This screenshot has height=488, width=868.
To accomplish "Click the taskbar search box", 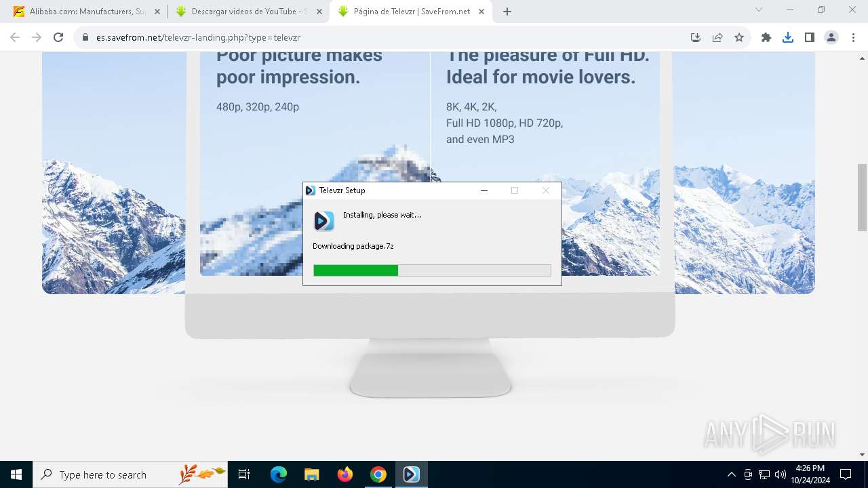I will tap(130, 474).
